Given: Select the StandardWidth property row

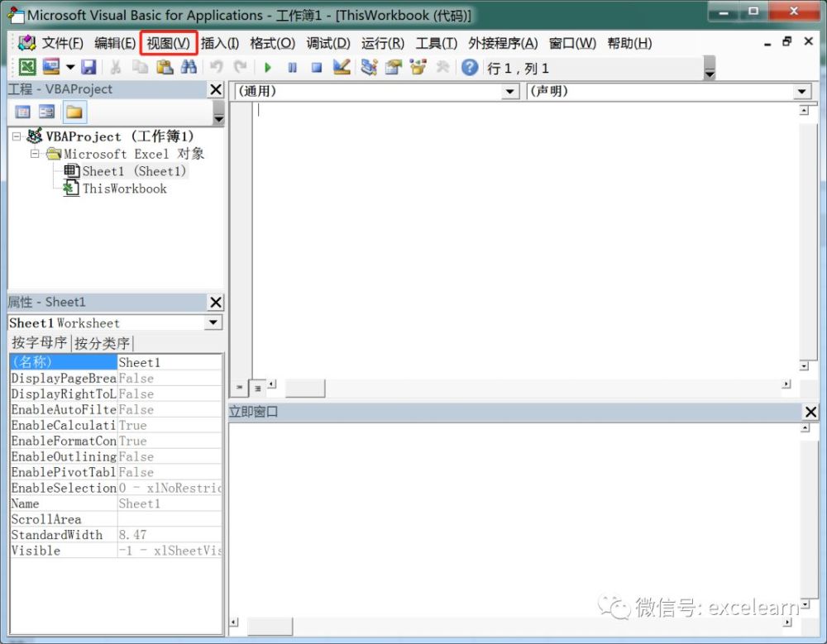Looking at the screenshot, I should (116, 535).
